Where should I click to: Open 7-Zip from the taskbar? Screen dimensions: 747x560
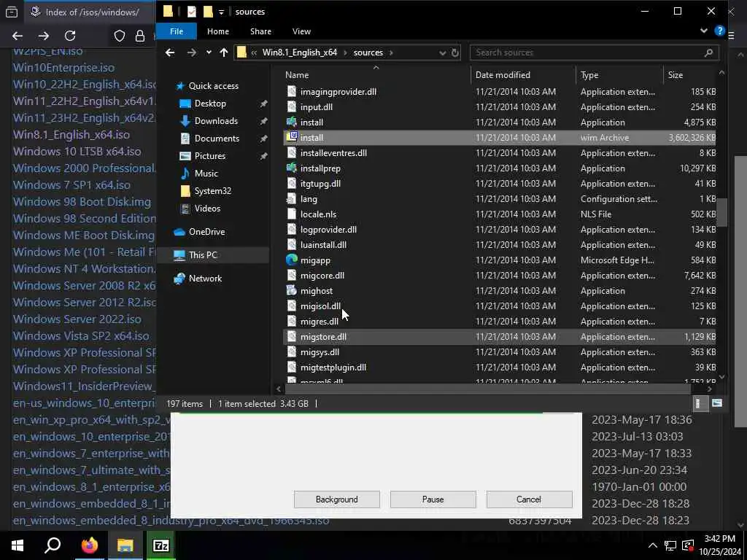click(161, 545)
